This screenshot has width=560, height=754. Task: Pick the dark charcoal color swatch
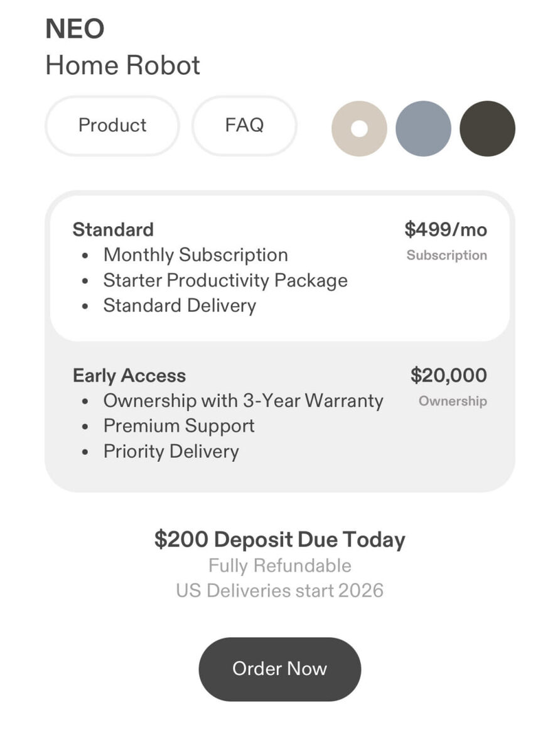(x=488, y=129)
